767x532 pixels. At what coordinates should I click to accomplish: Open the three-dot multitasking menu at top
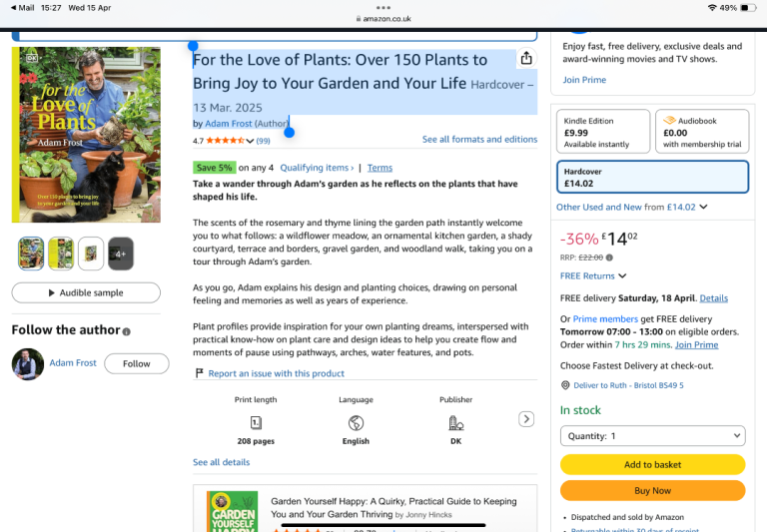[x=383, y=7]
